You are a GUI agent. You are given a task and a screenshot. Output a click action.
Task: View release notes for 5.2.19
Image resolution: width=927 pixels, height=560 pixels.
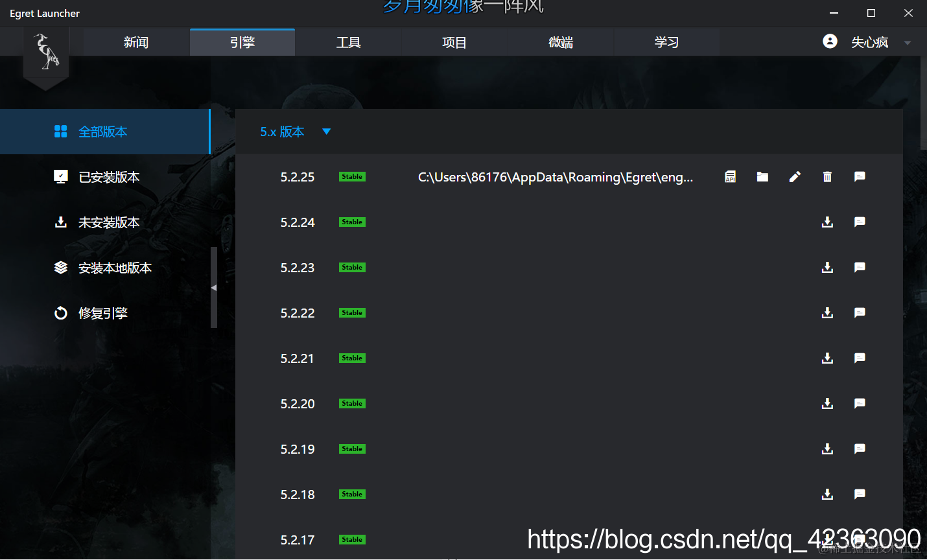[860, 449]
